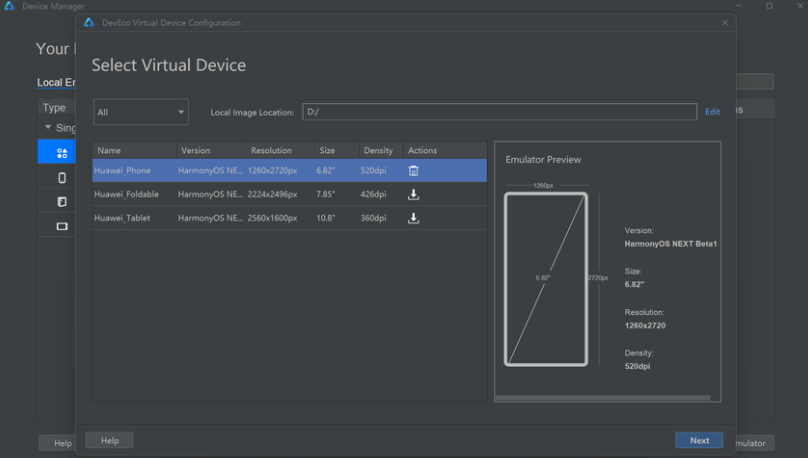
Task: Click the Next button
Action: [x=699, y=440]
